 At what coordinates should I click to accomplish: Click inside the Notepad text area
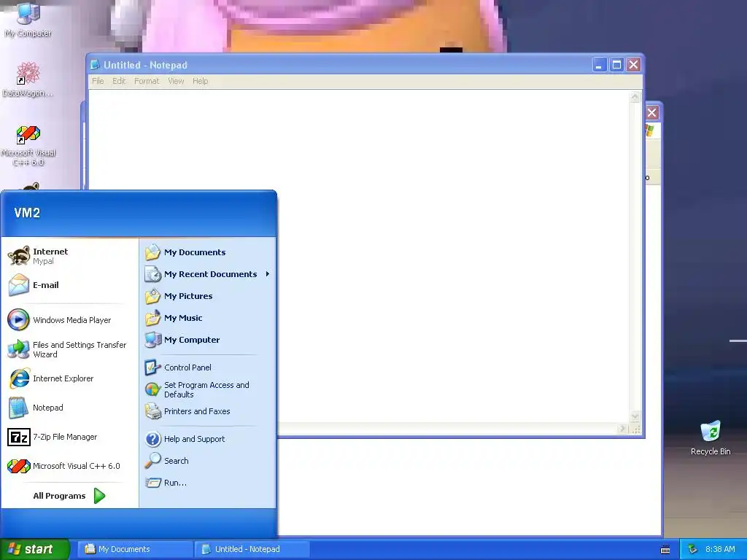coord(359,257)
